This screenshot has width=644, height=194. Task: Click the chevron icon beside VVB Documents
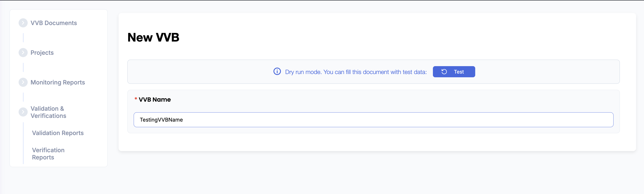coord(23,23)
